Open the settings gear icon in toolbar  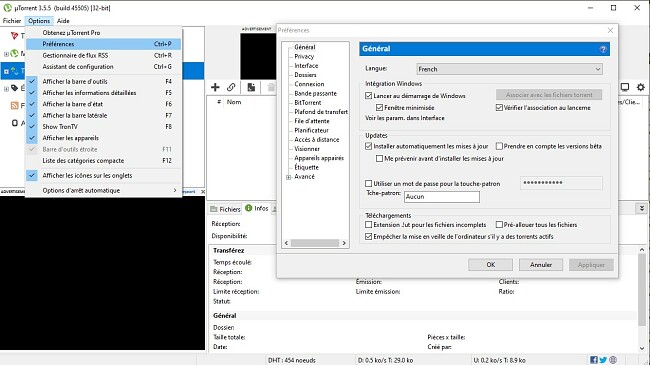tap(641, 87)
